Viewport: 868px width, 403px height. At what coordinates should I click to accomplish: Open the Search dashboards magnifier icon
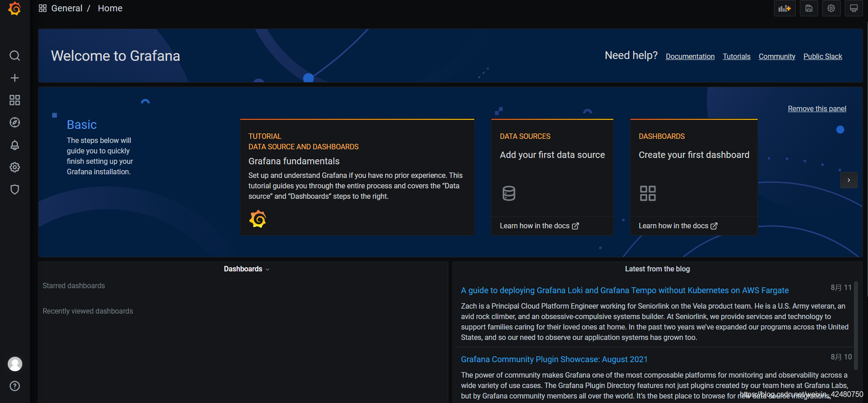click(x=15, y=56)
